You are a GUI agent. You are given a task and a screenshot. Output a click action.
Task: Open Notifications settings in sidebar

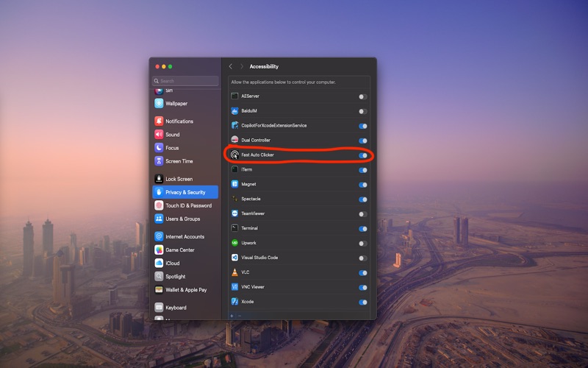click(185, 121)
